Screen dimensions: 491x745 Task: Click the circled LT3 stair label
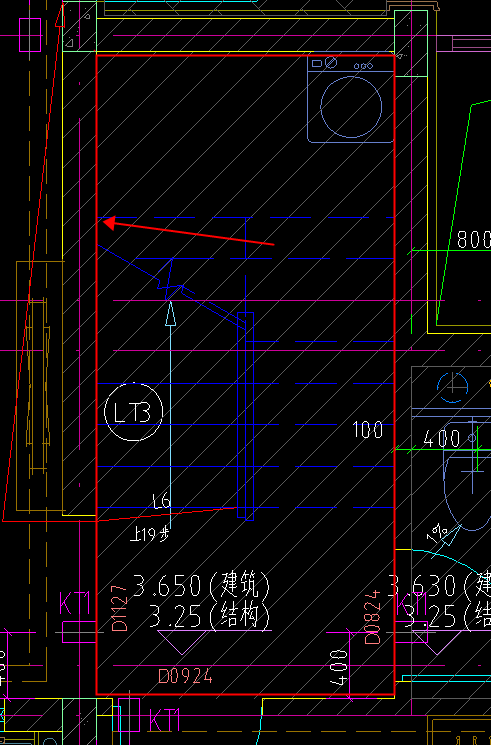pyautogui.click(x=134, y=412)
